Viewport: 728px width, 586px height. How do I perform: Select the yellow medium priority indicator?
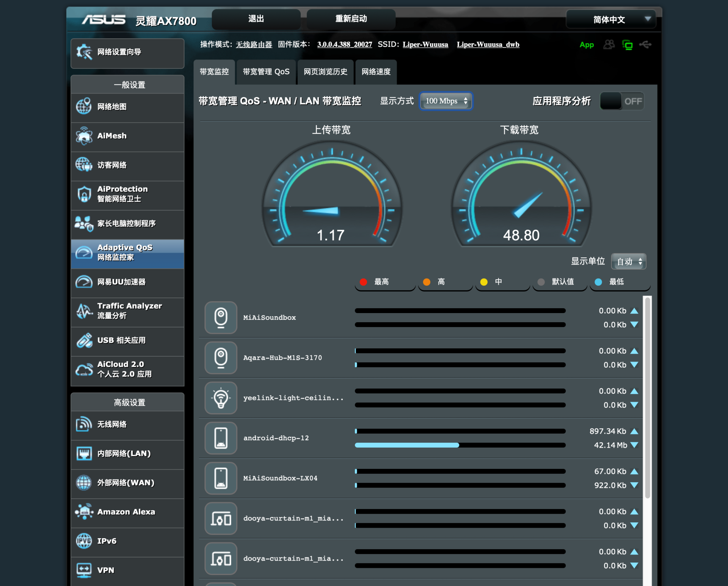[484, 282]
